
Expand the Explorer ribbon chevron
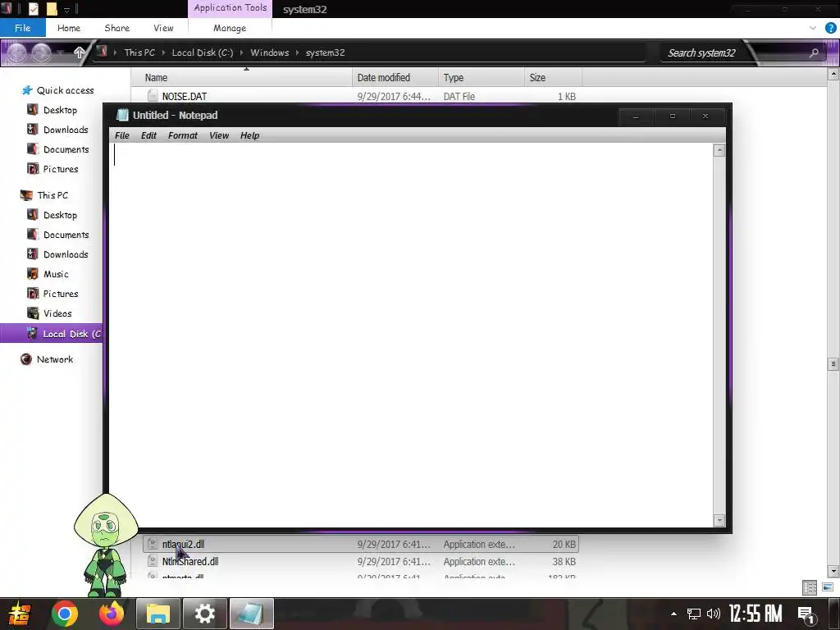(x=813, y=28)
